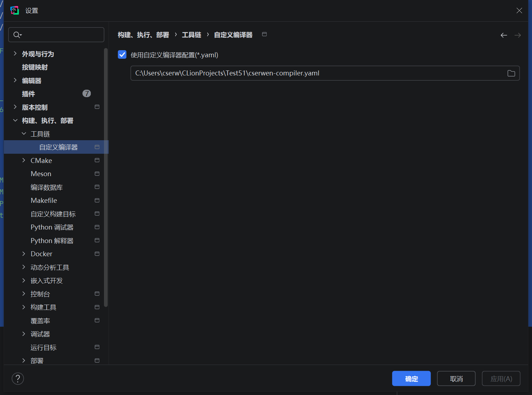Click the 确定 button
532x395 pixels.
click(x=411, y=379)
